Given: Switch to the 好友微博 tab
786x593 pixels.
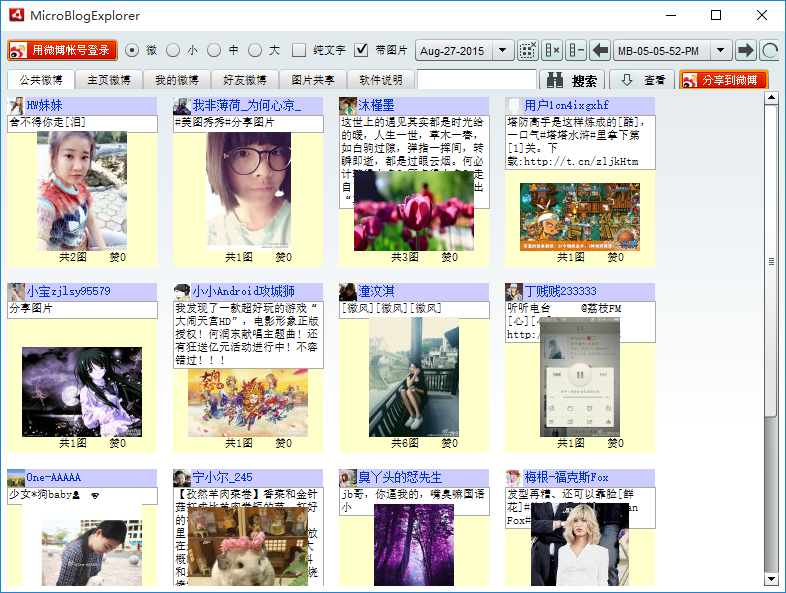Looking at the screenshot, I should (x=245, y=80).
